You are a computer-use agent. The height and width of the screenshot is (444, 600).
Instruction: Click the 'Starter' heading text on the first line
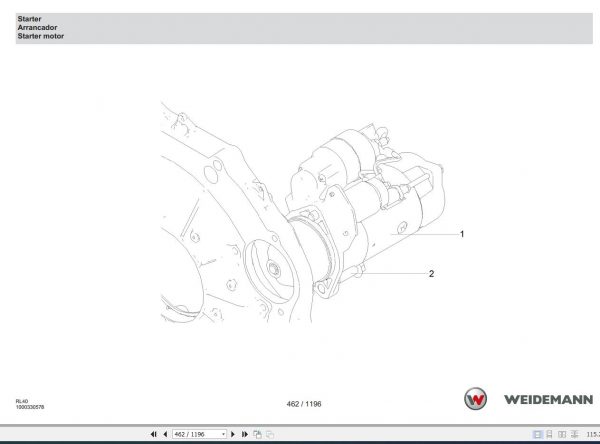point(29,19)
